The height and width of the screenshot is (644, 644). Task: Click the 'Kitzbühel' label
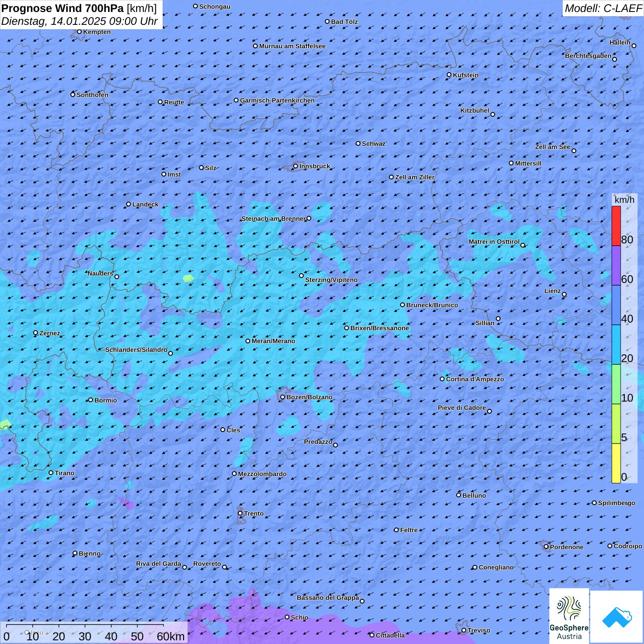click(475, 110)
